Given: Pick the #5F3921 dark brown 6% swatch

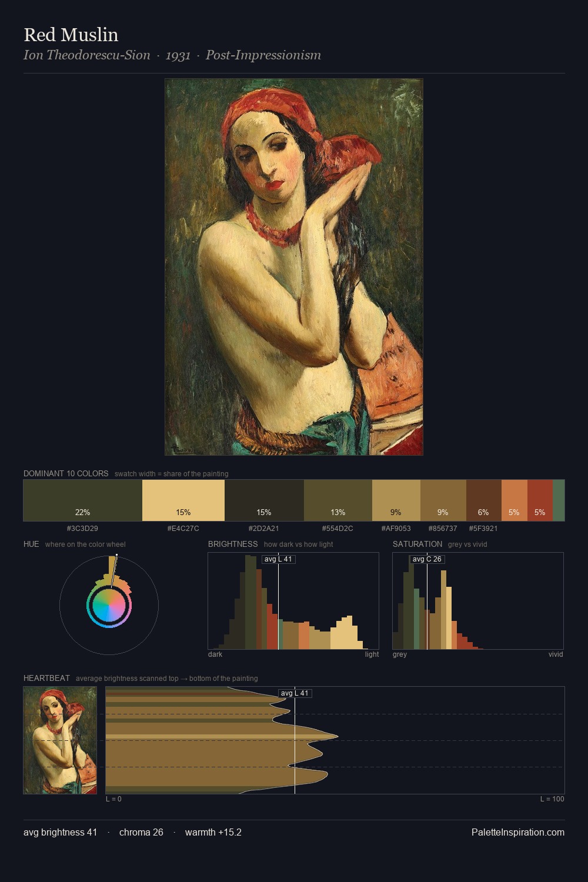Looking at the screenshot, I should [484, 500].
